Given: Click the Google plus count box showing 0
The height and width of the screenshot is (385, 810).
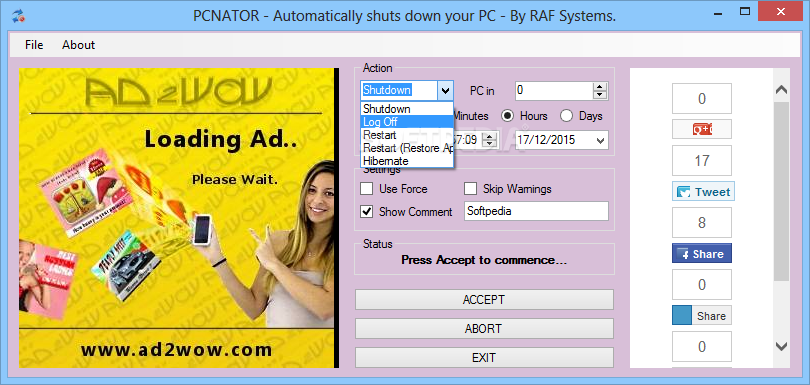Looking at the screenshot, I should tap(702, 98).
